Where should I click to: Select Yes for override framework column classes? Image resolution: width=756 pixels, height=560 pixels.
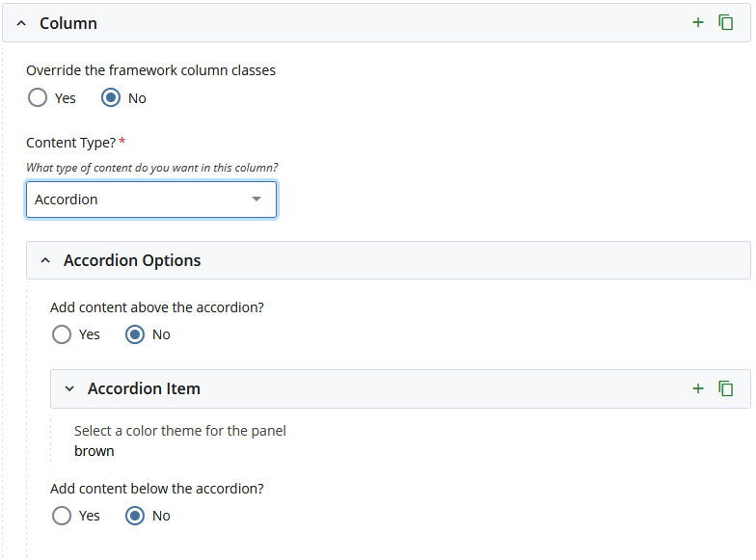coord(38,97)
